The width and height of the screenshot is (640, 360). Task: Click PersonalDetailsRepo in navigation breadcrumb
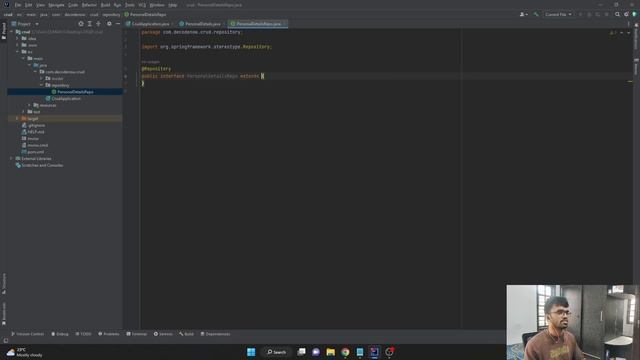click(x=145, y=14)
